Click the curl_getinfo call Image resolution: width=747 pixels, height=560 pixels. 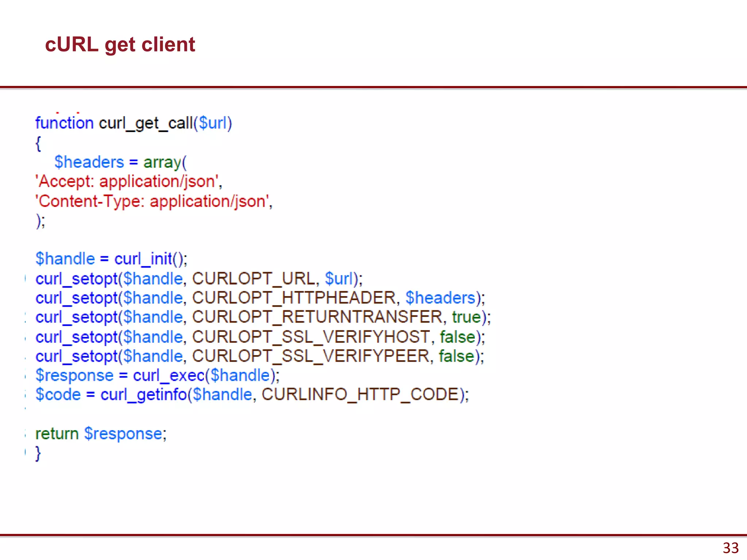pos(144,394)
